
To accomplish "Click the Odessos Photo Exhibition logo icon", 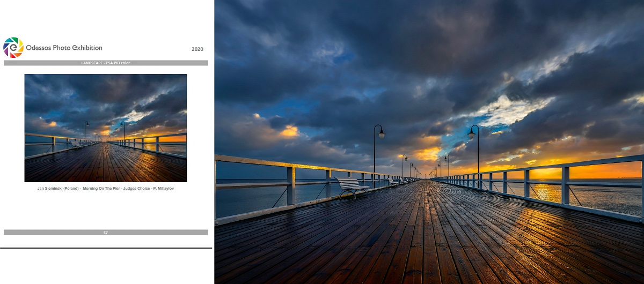I will pos(13,48).
